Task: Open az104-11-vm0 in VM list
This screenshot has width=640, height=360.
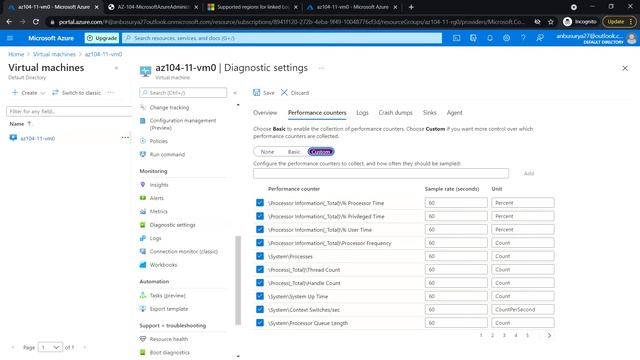Action: coord(38,138)
